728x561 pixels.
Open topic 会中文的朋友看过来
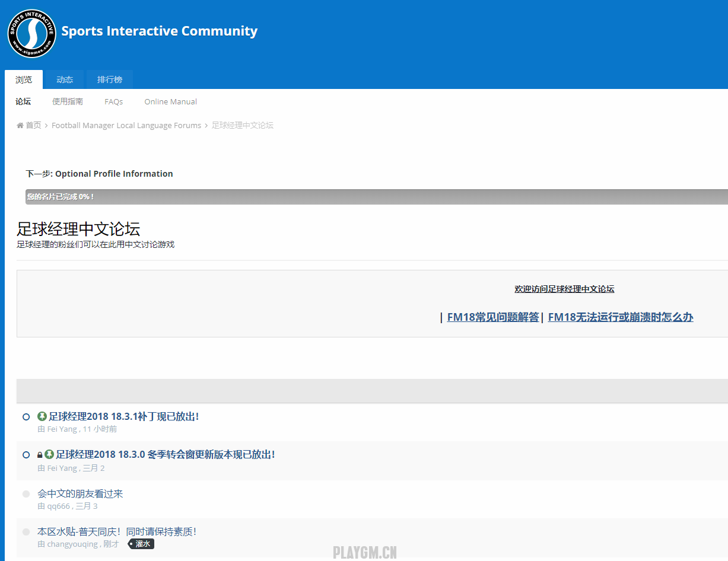click(x=80, y=493)
